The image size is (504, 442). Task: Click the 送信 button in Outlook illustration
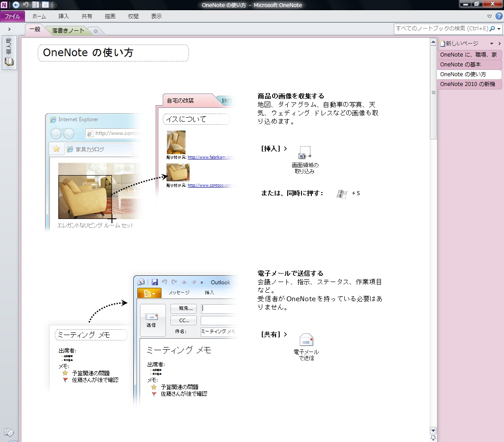[x=153, y=320]
